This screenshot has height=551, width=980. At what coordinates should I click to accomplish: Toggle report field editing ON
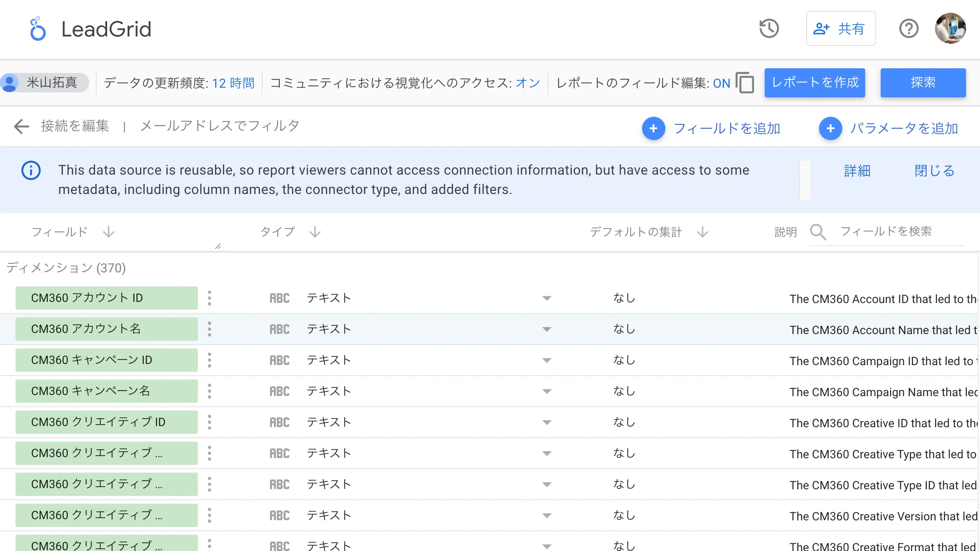722,83
